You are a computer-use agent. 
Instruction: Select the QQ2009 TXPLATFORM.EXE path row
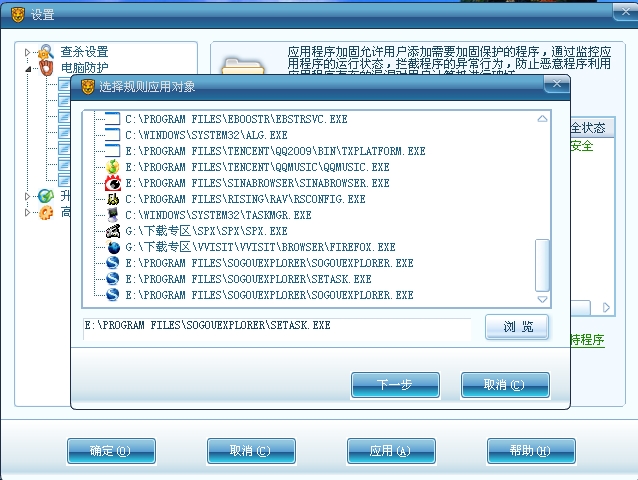click(x=275, y=151)
